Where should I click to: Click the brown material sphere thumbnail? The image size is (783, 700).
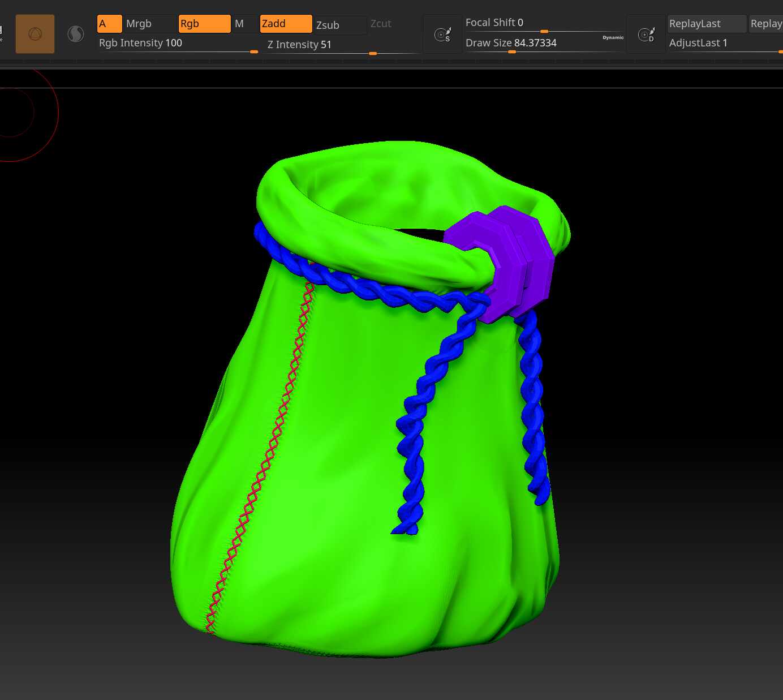[x=35, y=34]
